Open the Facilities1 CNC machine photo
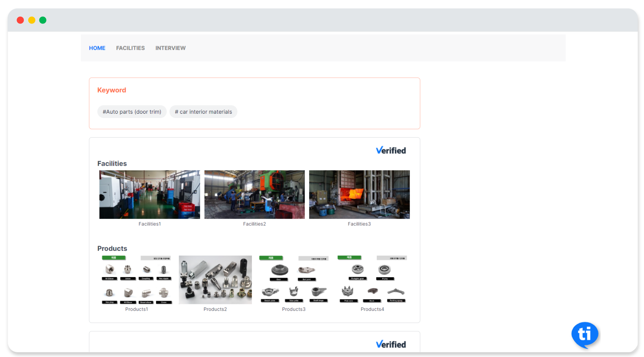644x357 pixels. (150, 195)
